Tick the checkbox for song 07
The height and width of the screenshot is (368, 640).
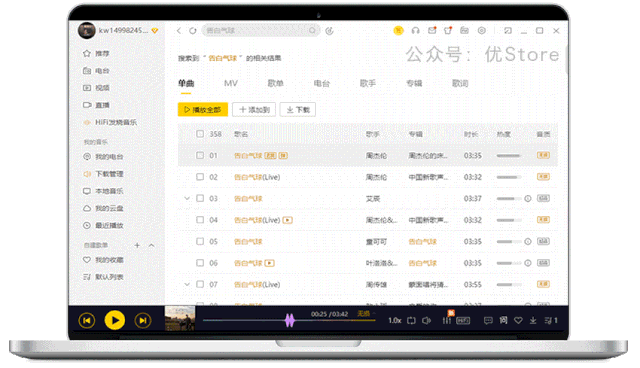point(200,284)
